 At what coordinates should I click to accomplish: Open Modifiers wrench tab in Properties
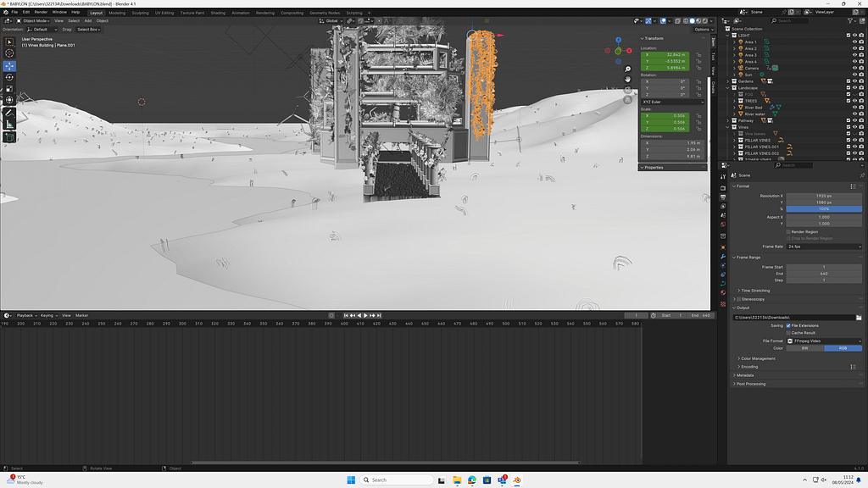click(722, 256)
